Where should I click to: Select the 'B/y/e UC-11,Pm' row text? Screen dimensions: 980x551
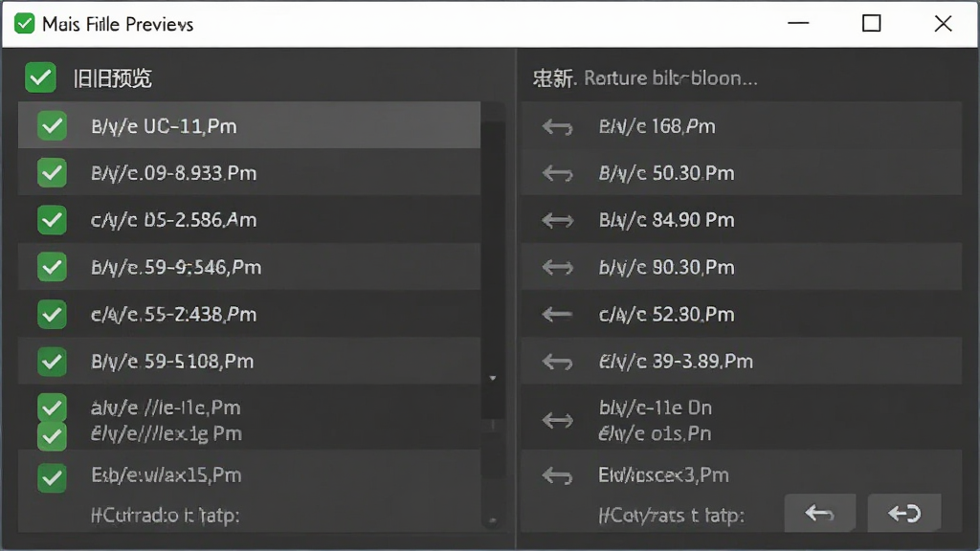[164, 126]
